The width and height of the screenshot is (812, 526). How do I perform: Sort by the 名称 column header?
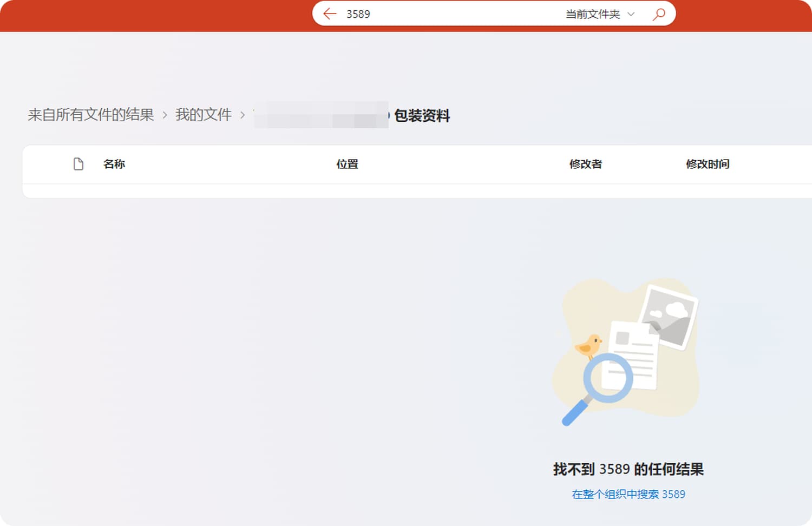114,164
